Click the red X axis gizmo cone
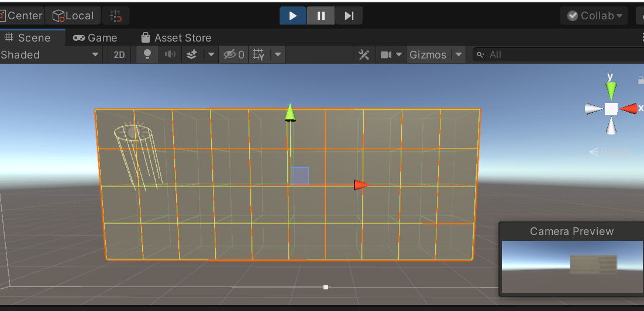 [629, 108]
